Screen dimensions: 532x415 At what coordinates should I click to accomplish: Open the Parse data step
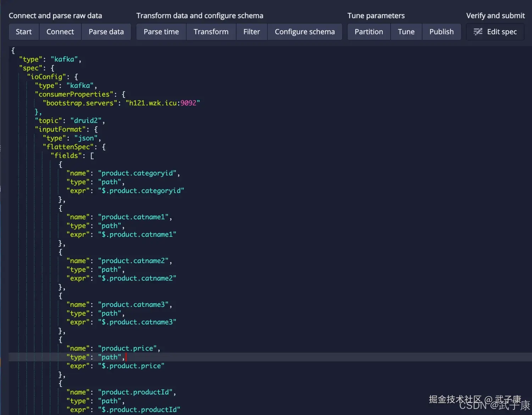106,32
